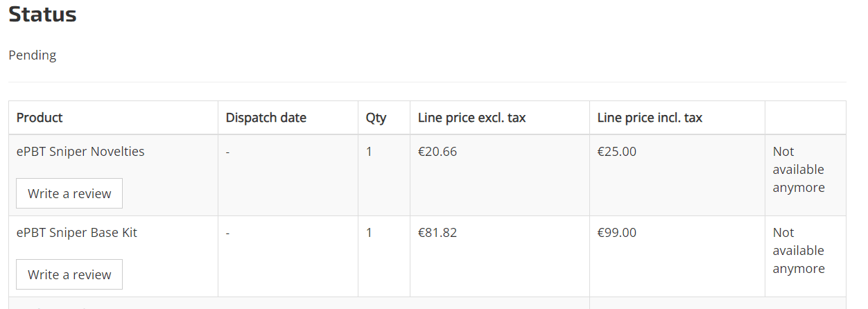This screenshot has height=309, width=868.
Task: Select the Pending status text
Action: (x=33, y=55)
